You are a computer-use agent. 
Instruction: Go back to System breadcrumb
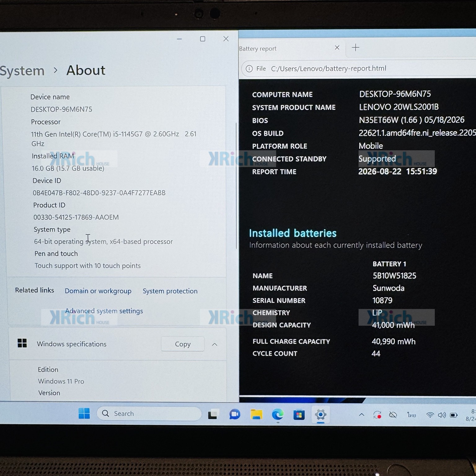22,71
